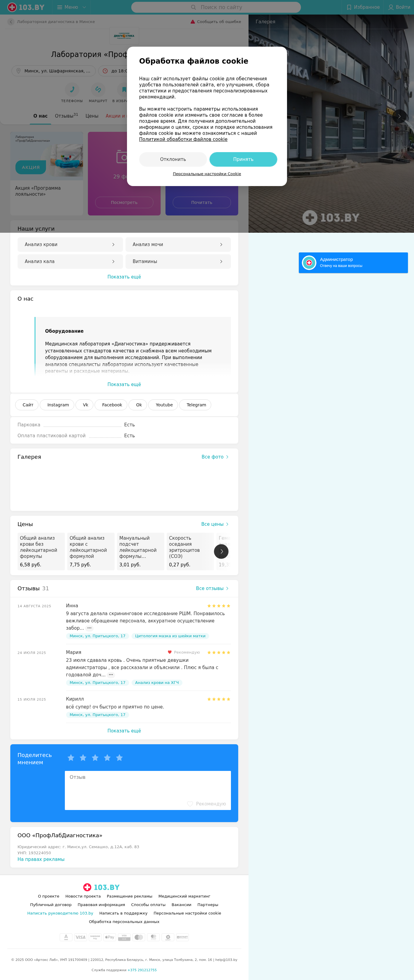
Task: Click the footer 103.BY logo
Action: coord(101,887)
